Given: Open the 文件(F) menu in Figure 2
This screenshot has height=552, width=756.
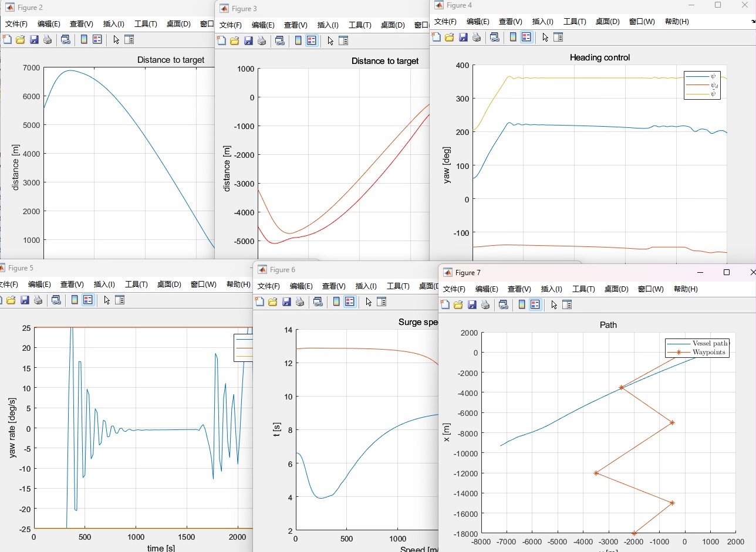Looking at the screenshot, I should [16, 24].
